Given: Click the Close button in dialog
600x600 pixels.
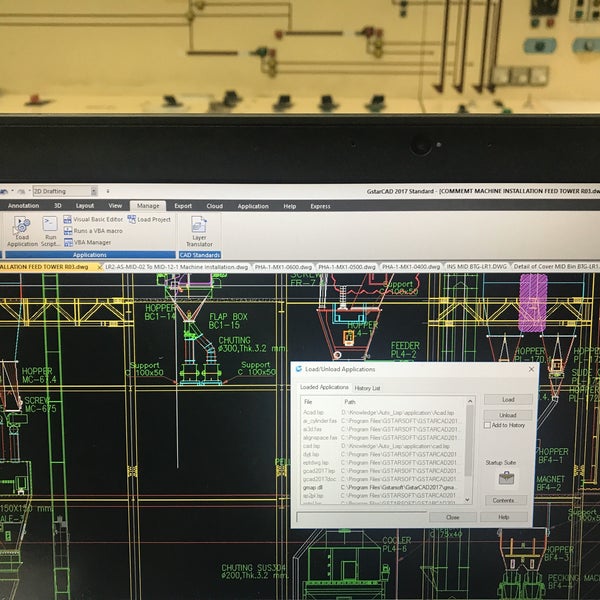Looking at the screenshot, I should click(x=452, y=517).
